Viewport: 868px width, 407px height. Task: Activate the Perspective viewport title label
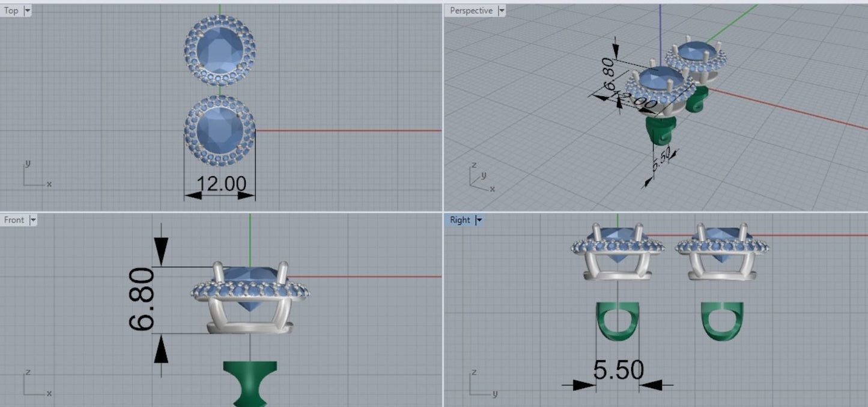click(x=471, y=11)
